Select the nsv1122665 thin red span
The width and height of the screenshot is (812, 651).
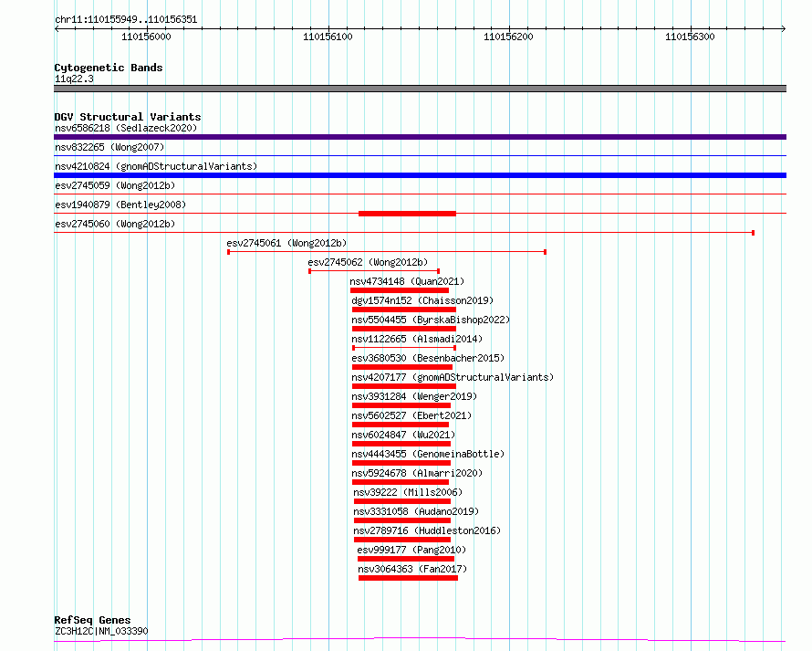pyautogui.click(x=404, y=348)
